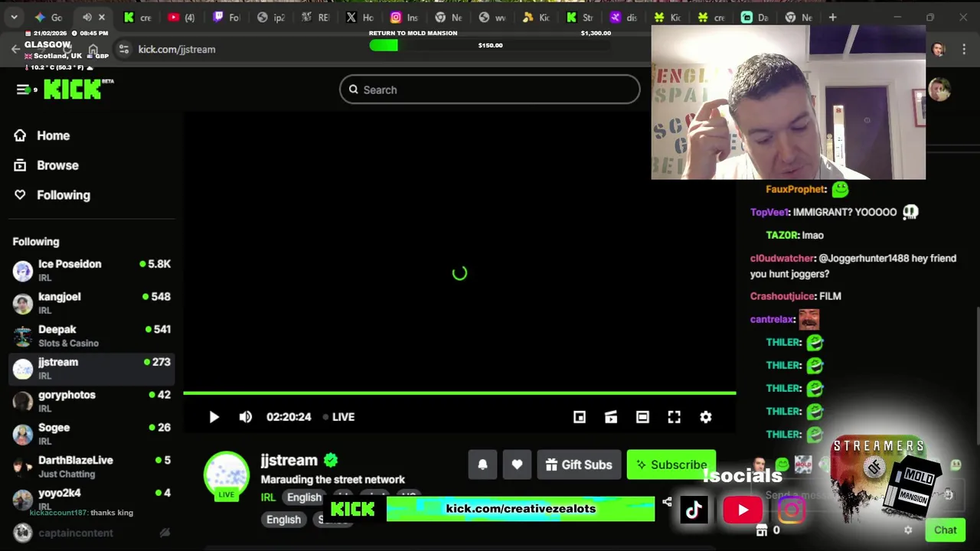Click TAZOR username in chat
This screenshot has height=551, width=980.
(x=782, y=235)
